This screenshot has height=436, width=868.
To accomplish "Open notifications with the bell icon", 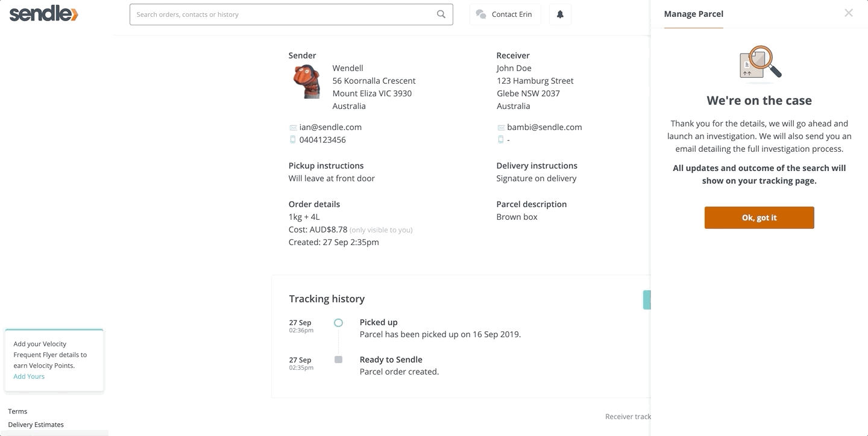I will point(560,14).
